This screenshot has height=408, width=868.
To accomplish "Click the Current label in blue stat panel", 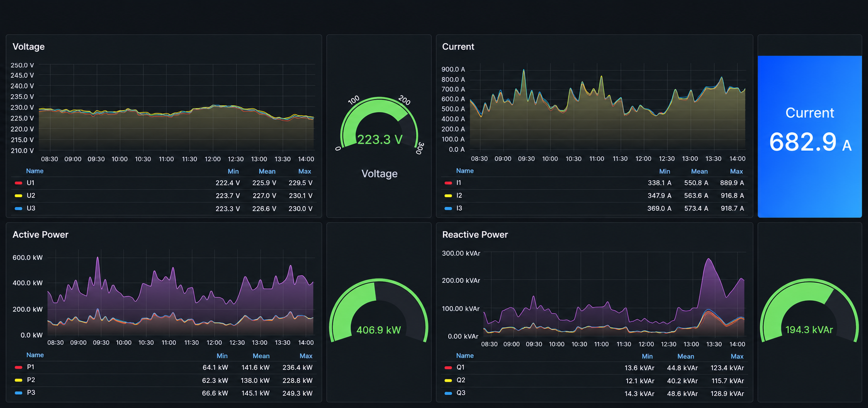I will coord(810,113).
